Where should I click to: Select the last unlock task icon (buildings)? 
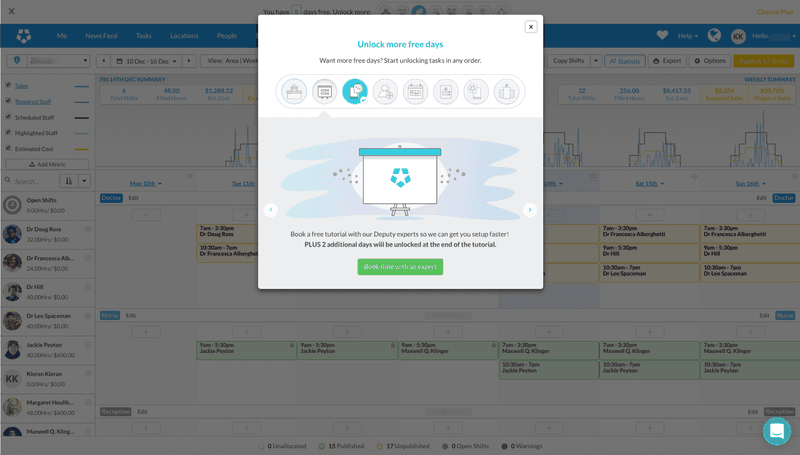click(507, 92)
